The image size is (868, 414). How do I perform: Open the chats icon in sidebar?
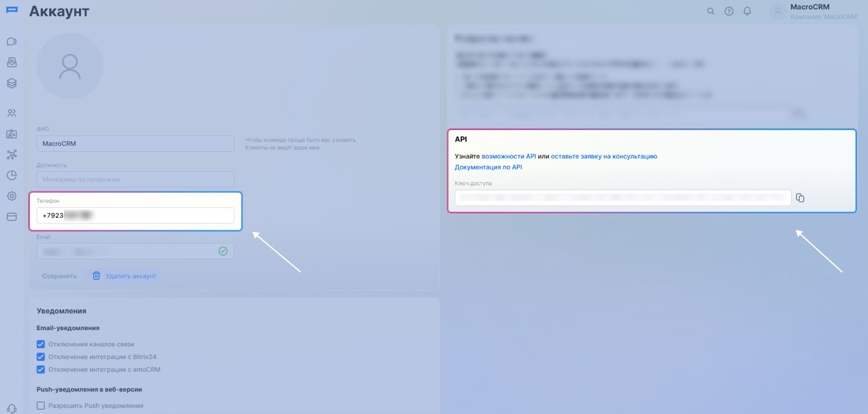tap(11, 42)
